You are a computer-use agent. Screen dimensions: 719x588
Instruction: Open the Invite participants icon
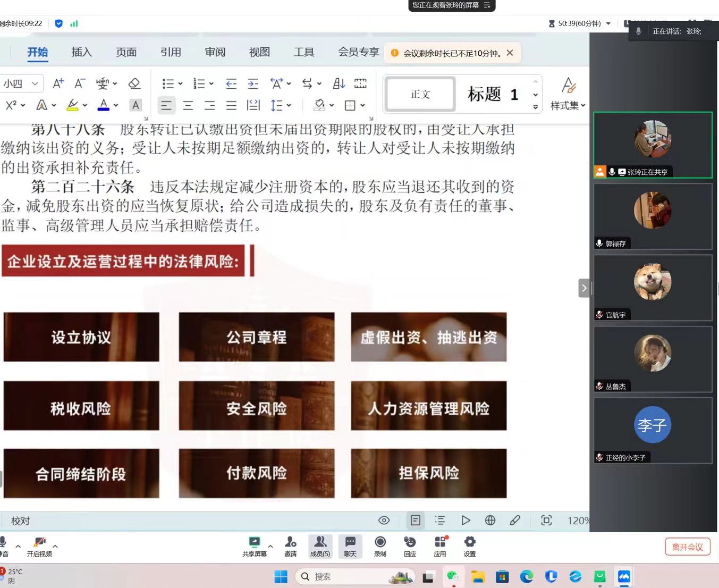(x=290, y=546)
